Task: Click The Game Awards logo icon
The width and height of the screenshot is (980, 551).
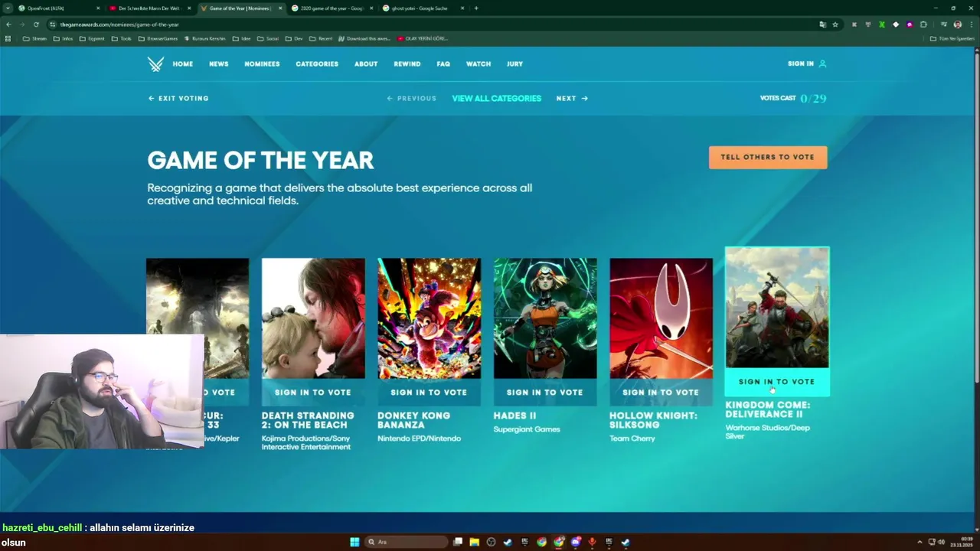Action: 155,64
